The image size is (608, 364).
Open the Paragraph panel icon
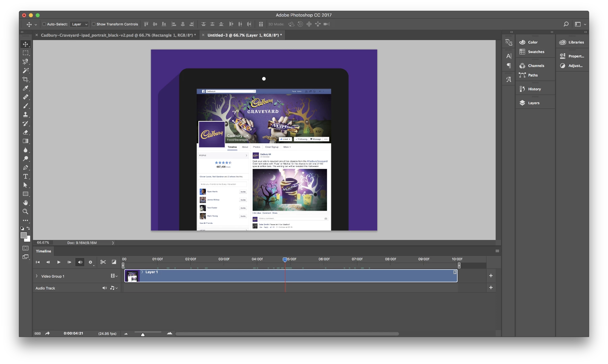coord(509,66)
